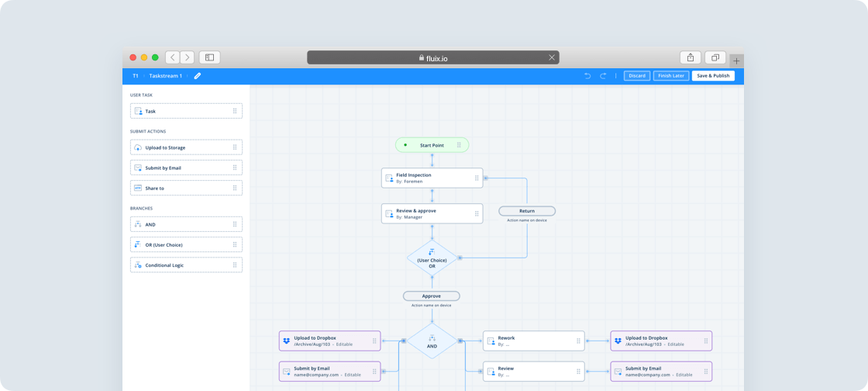
Task: Click the pencil edit icon beside Taskstream 1
Action: (198, 76)
